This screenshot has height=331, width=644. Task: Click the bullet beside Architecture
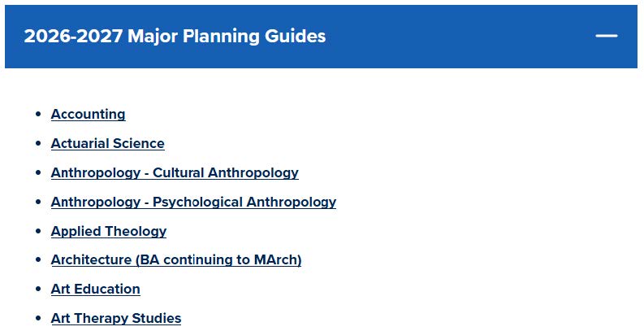pos(38,260)
